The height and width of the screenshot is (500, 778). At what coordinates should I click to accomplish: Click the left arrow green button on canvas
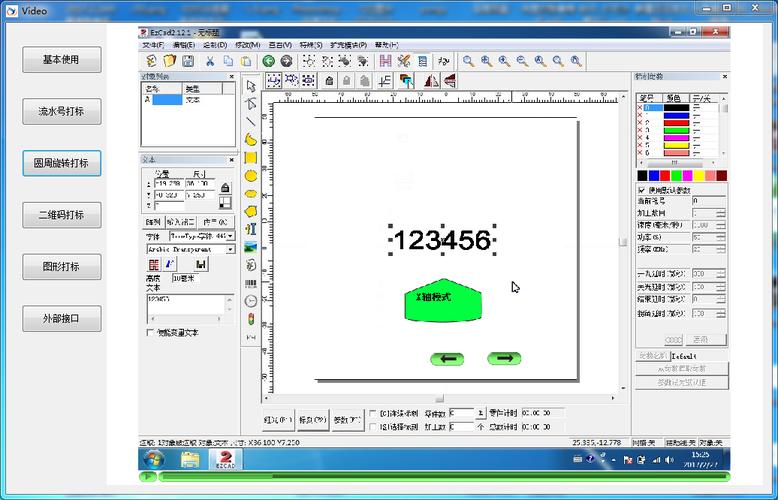[x=447, y=359]
